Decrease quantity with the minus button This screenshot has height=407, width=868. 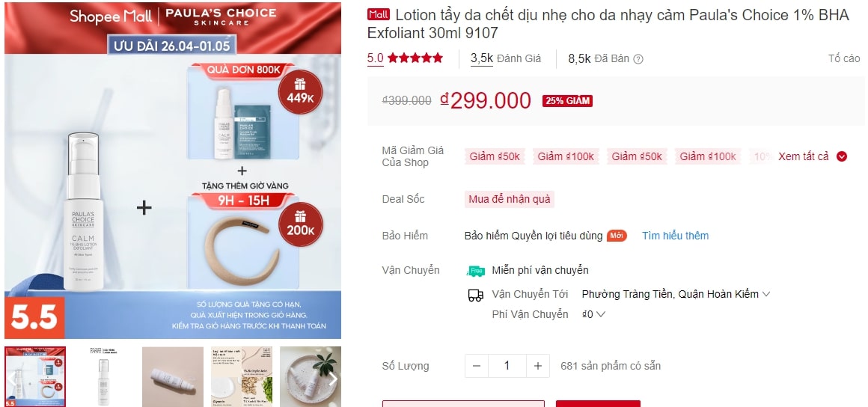477,366
